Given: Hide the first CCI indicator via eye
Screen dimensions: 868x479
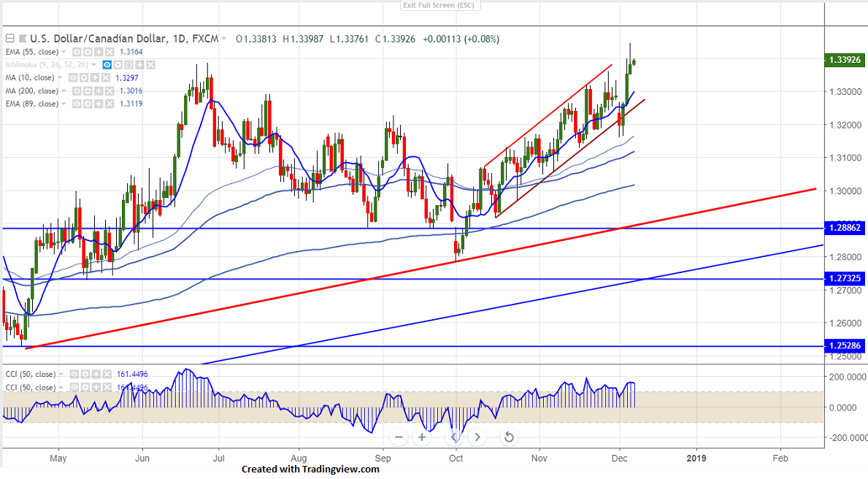Looking at the screenshot, I should (x=74, y=375).
